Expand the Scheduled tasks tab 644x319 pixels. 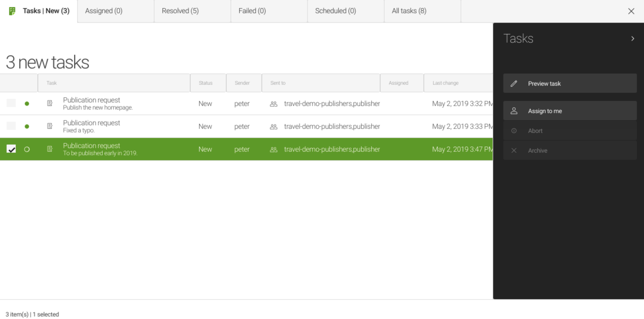click(x=335, y=11)
